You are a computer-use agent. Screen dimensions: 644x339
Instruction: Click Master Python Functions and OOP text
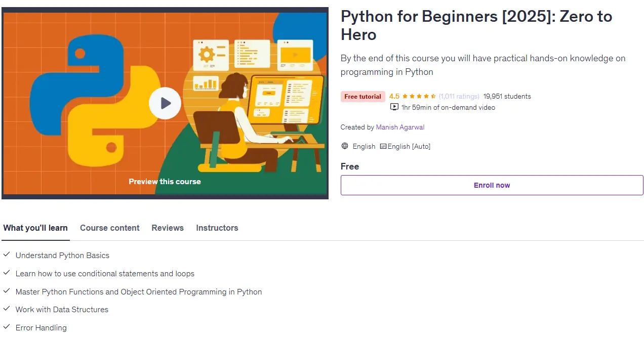pos(139,292)
